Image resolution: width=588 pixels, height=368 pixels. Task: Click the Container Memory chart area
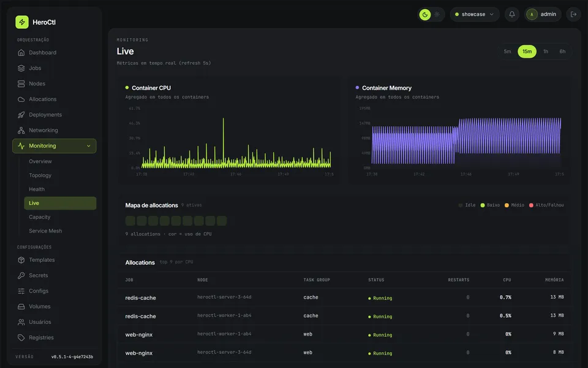pos(466,141)
